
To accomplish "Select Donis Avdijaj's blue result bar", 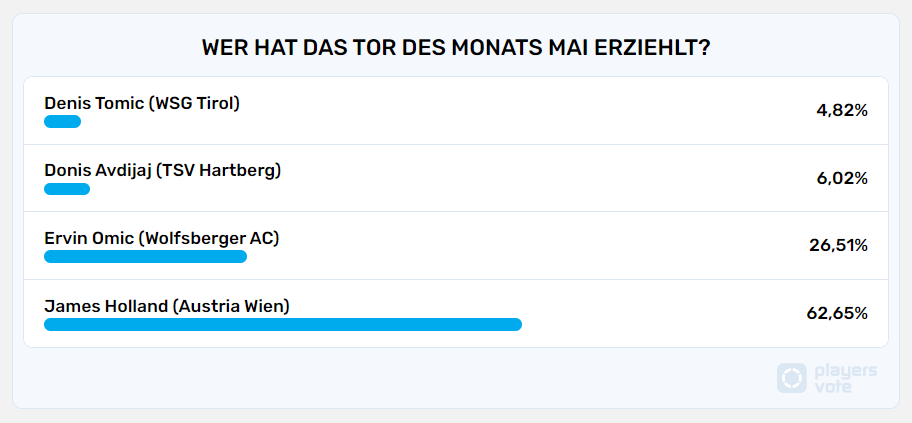I will click(x=67, y=189).
